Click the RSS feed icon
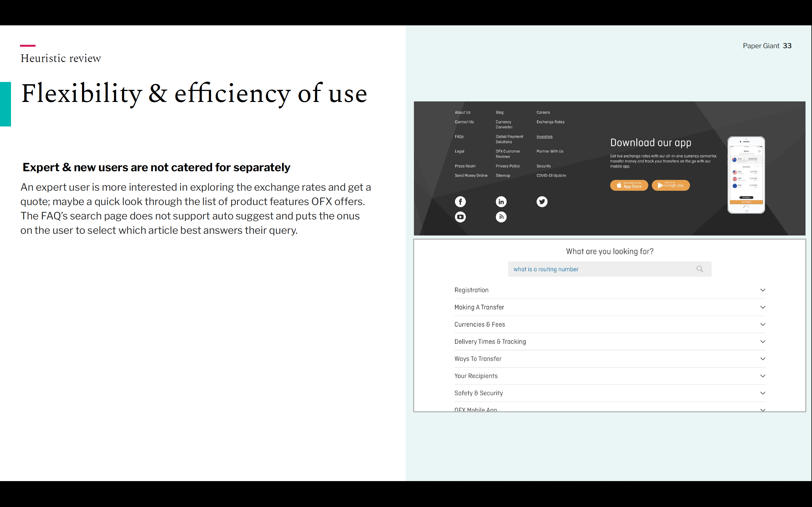This screenshot has height=507, width=812. pyautogui.click(x=501, y=217)
